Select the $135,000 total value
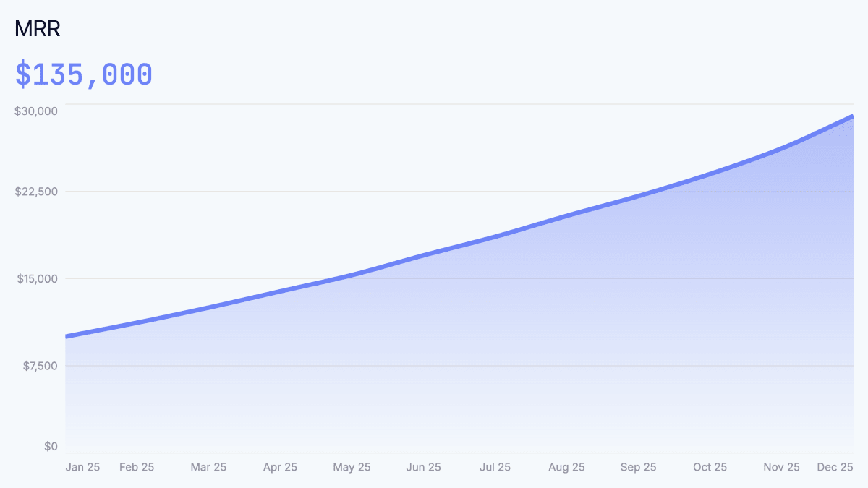Screen dimensions: 868x488 84,73
